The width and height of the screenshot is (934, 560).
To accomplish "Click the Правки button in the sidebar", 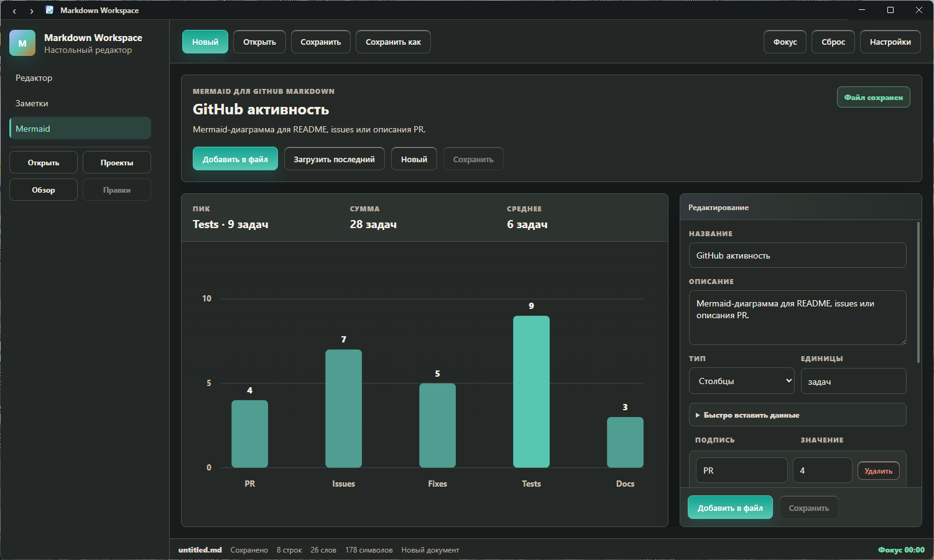I will click(x=117, y=190).
